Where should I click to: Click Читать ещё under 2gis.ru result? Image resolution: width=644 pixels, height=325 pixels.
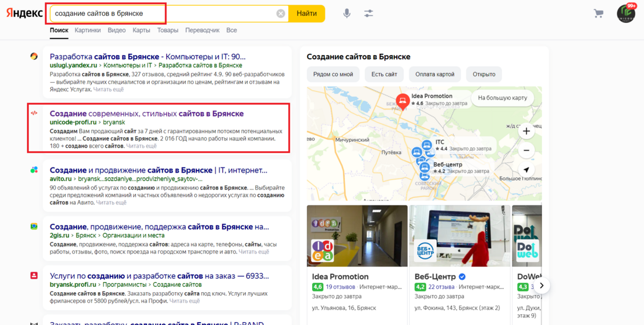pos(254,251)
